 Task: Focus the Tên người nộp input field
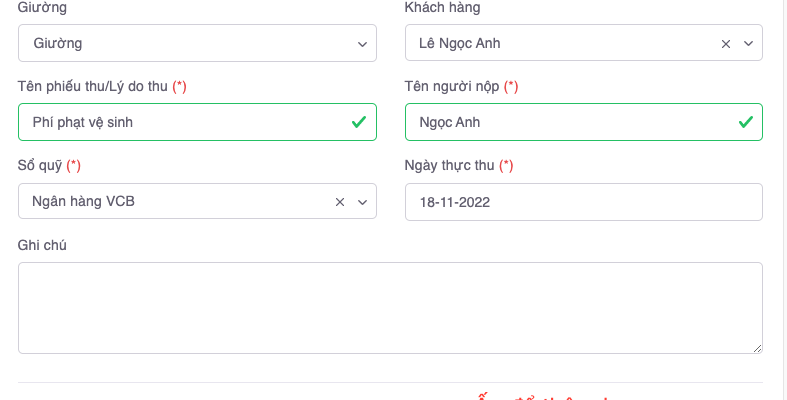click(565, 123)
